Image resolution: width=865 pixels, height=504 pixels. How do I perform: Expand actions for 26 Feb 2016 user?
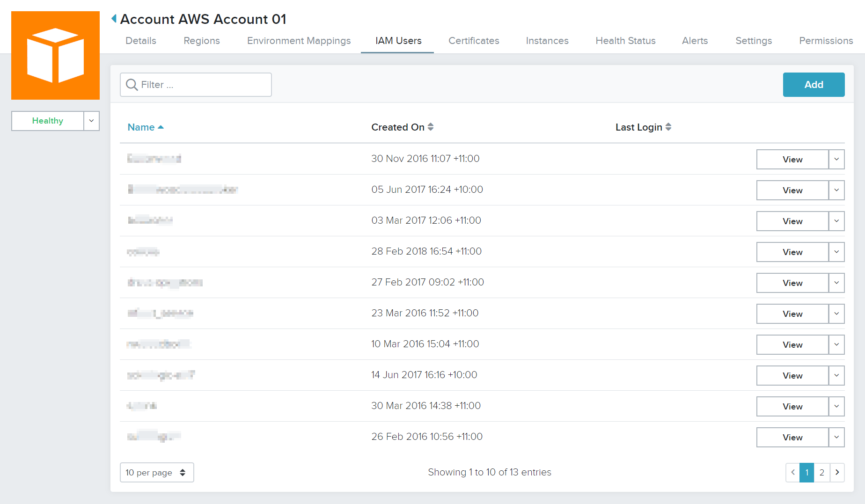click(x=836, y=438)
